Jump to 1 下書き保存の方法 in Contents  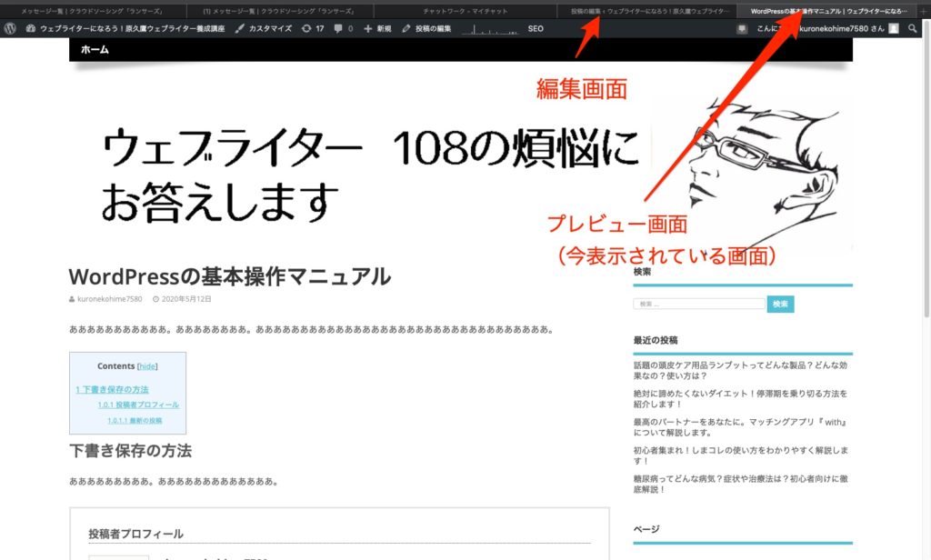(112, 390)
